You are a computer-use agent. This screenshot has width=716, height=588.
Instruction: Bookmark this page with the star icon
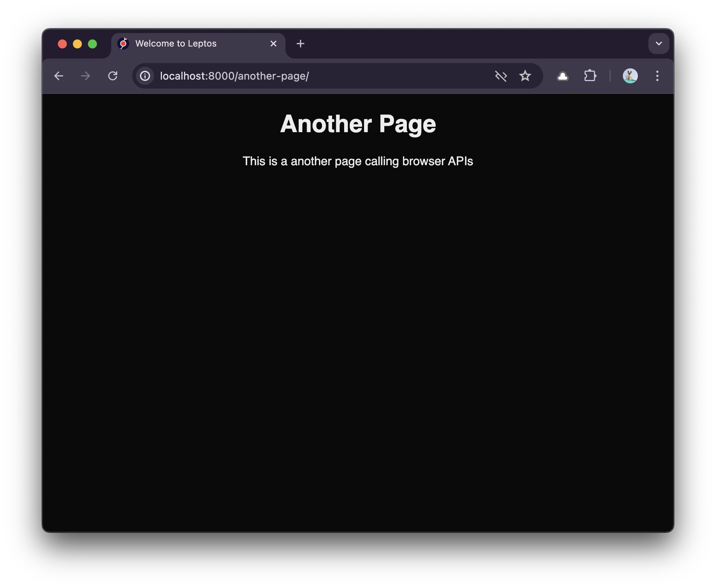coord(525,76)
